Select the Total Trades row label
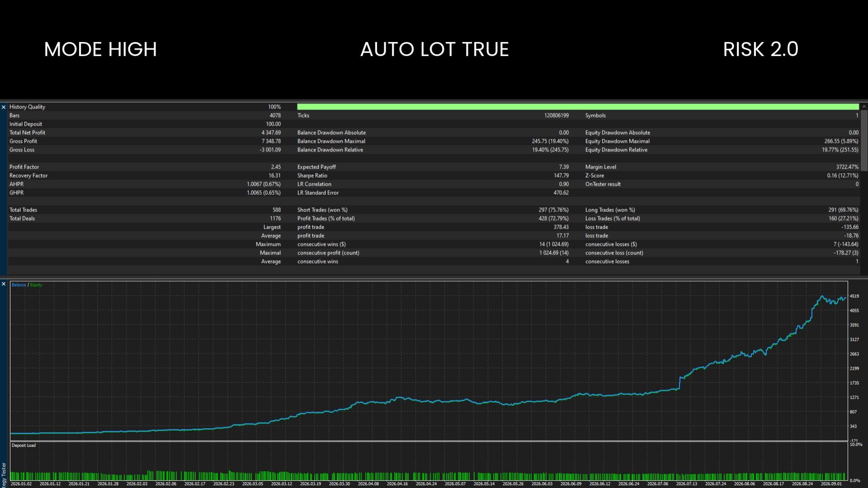868x488 pixels. tap(23, 210)
